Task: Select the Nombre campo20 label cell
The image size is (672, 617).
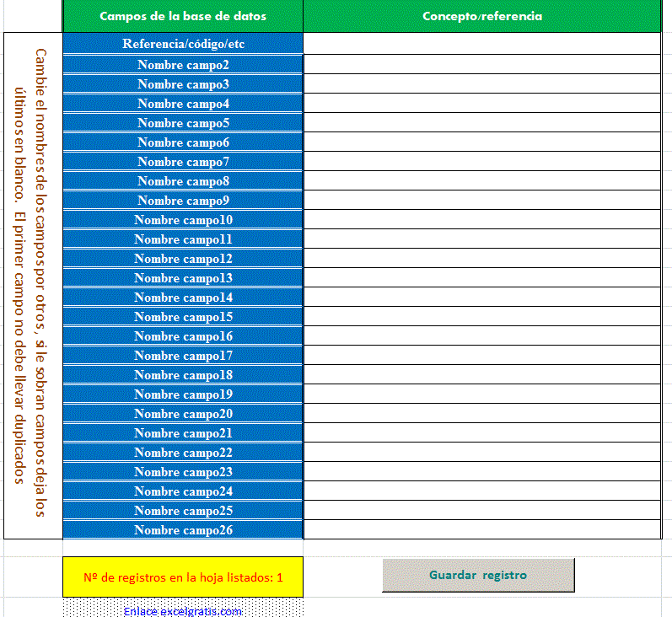Action: tap(183, 413)
